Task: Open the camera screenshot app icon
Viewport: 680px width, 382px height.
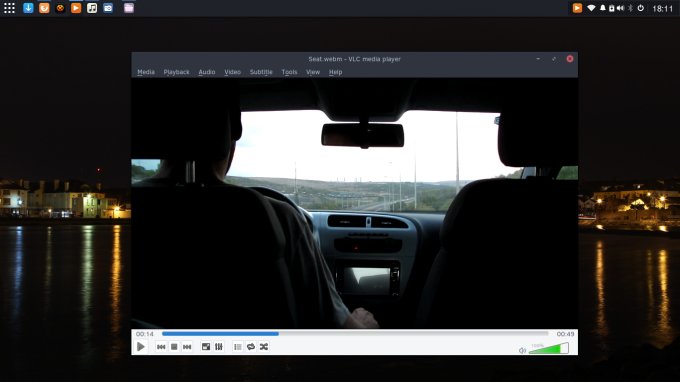Action: 108,8
